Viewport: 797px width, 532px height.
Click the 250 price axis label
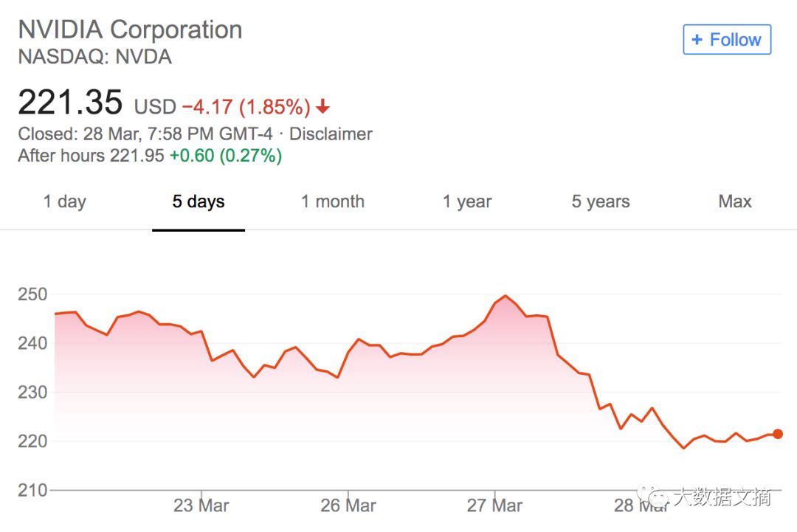click(x=32, y=294)
